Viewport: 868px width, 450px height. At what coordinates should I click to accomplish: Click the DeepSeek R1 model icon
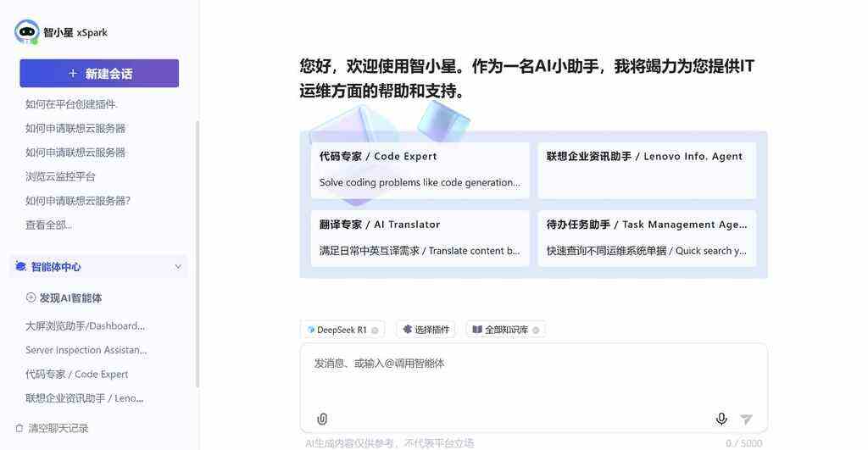pyautogui.click(x=310, y=330)
